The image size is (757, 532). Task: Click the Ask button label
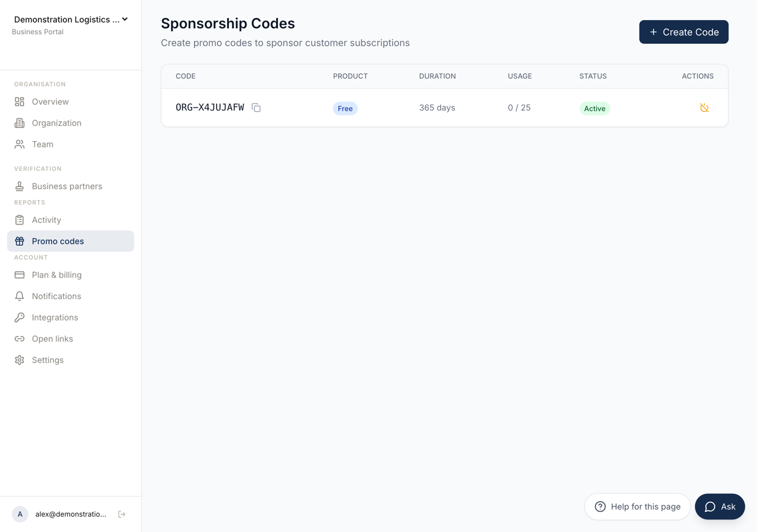(728, 507)
